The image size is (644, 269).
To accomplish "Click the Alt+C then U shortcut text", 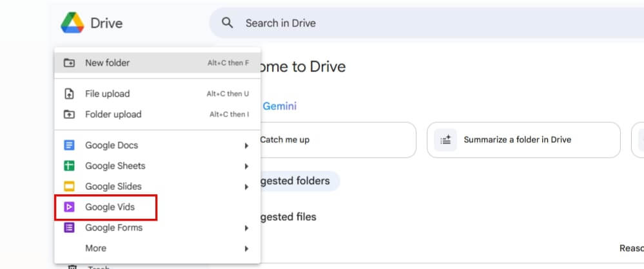I will click(228, 94).
